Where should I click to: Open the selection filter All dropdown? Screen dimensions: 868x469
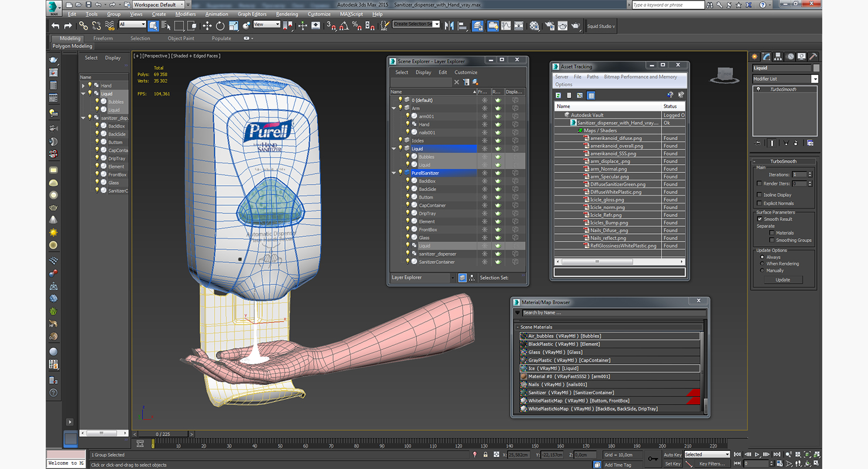click(x=133, y=24)
